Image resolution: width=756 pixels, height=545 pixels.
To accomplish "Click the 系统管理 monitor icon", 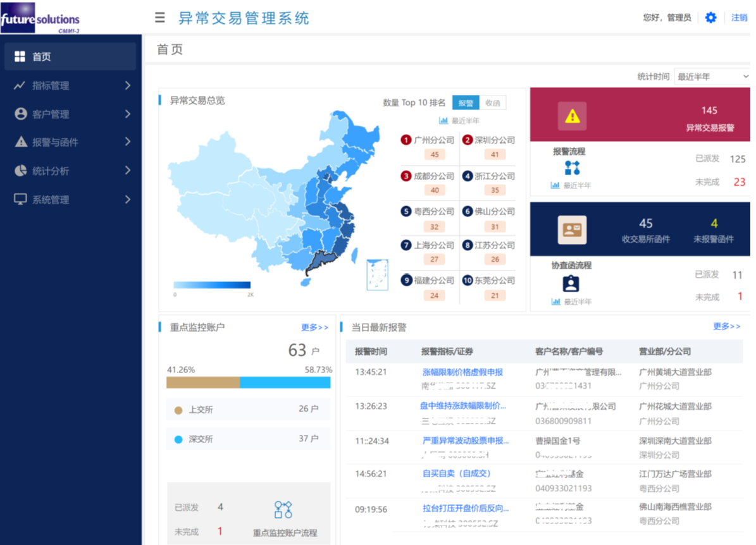I will tap(20, 199).
